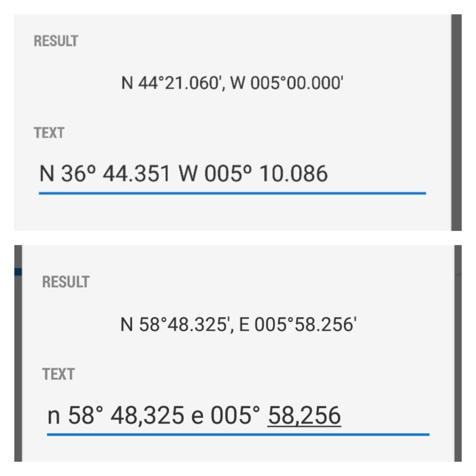Place the cursor on e 005° in the lower input

pos(226,415)
